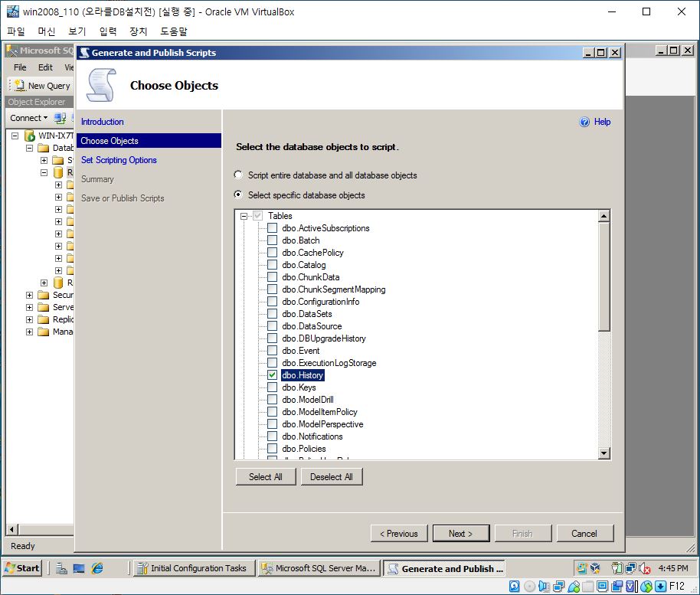Image resolution: width=700 pixels, height=595 pixels.
Task: Click the Security folder icon in Object Explorer
Action: (44, 295)
